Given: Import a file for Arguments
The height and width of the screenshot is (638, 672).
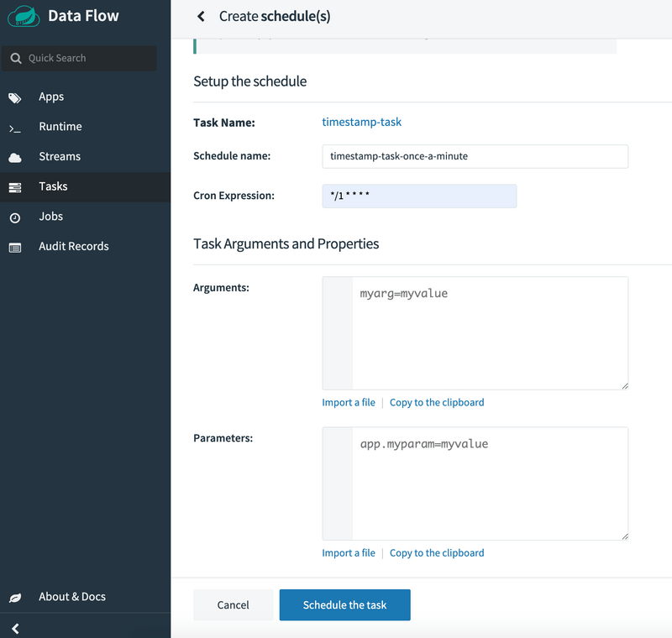Looking at the screenshot, I should (349, 402).
